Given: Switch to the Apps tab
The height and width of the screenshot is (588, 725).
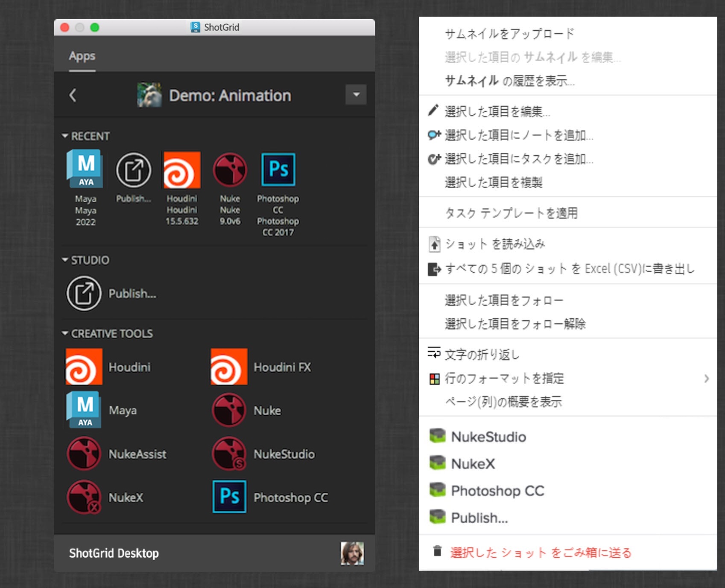Looking at the screenshot, I should (82, 56).
